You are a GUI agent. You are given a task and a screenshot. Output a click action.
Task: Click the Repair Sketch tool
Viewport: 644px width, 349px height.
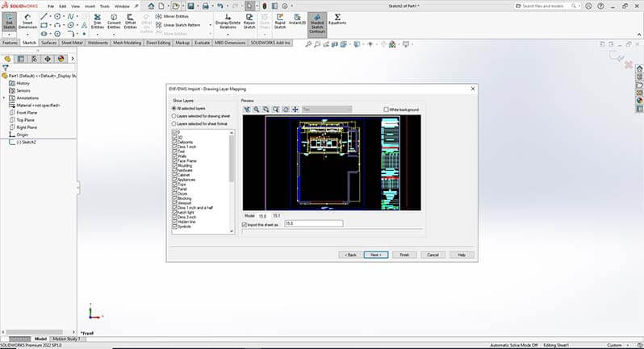click(x=249, y=21)
